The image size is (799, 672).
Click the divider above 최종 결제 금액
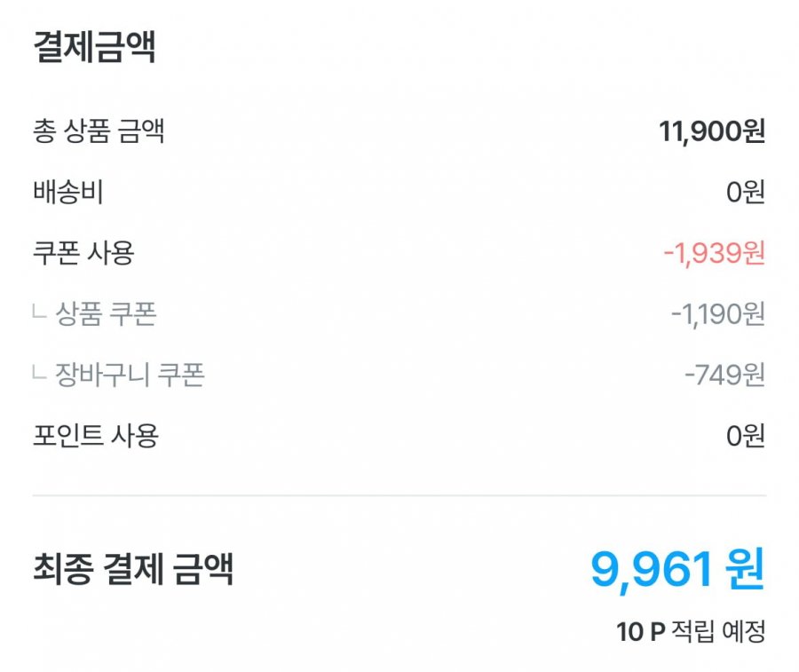[x=399, y=495]
